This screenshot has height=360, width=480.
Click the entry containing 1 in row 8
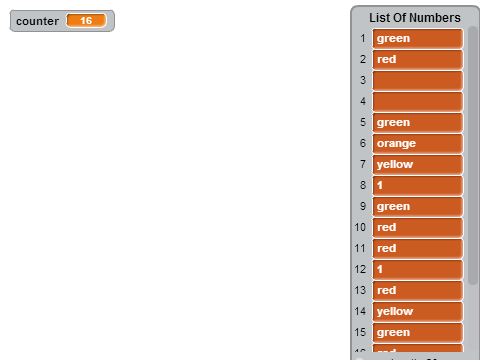[418, 186]
